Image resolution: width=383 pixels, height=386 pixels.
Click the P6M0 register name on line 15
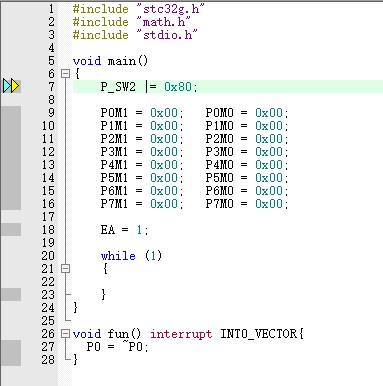219,191
